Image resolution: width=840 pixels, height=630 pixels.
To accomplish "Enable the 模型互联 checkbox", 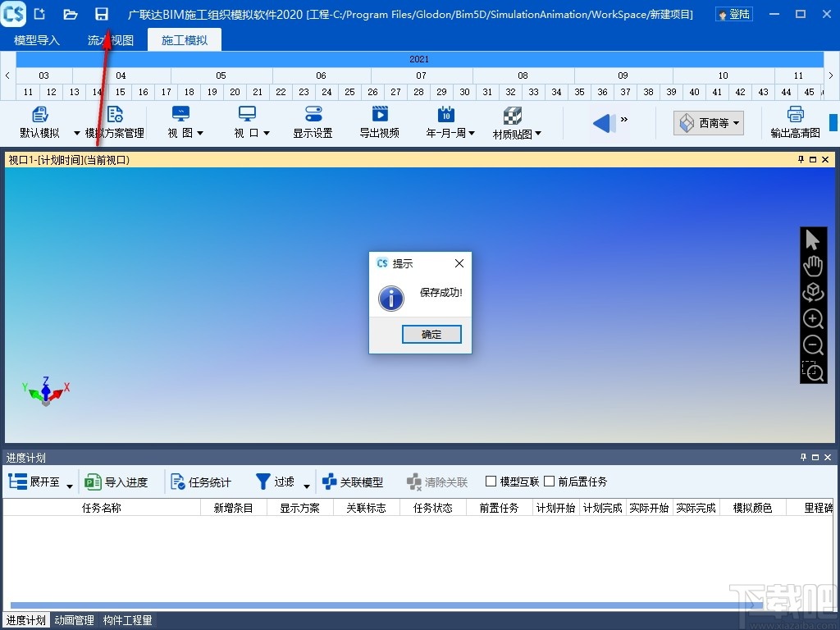I will tap(491, 481).
